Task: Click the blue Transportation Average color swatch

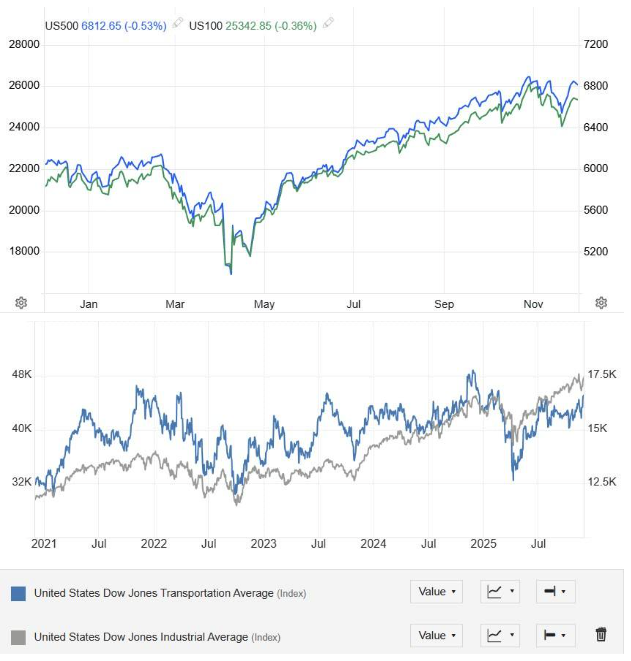Action: 18,593
